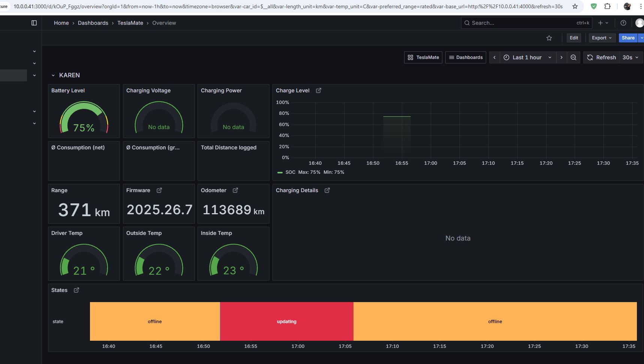This screenshot has width=644, height=364.
Task: Expand fourth sidebar section chevron
Action: [x=34, y=111]
